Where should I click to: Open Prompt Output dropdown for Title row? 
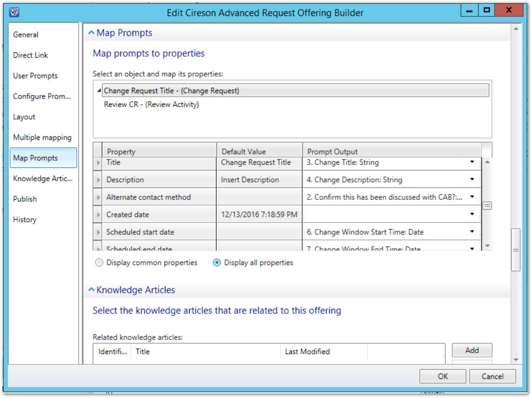coord(472,162)
